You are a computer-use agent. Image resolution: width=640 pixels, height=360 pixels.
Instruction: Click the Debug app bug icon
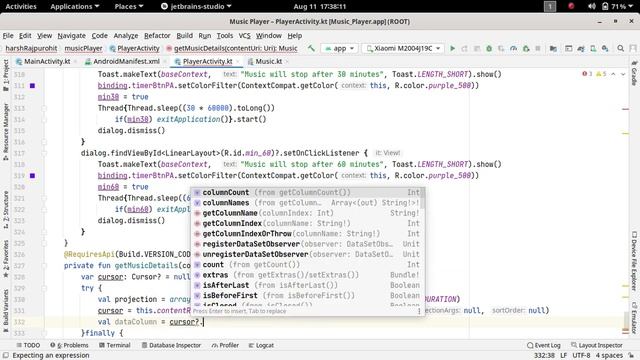tap(489, 48)
